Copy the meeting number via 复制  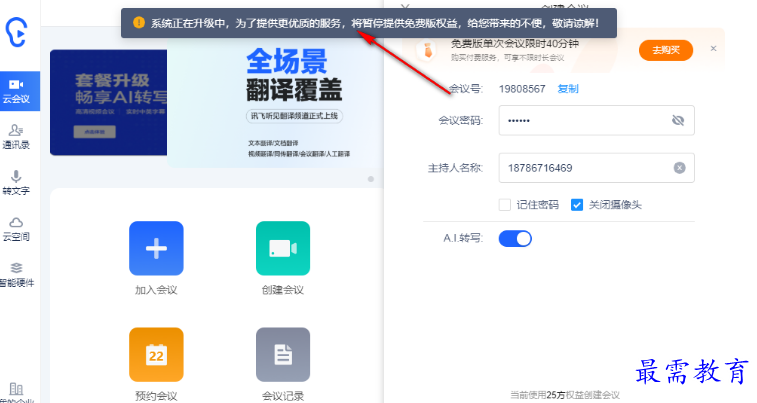pos(568,89)
